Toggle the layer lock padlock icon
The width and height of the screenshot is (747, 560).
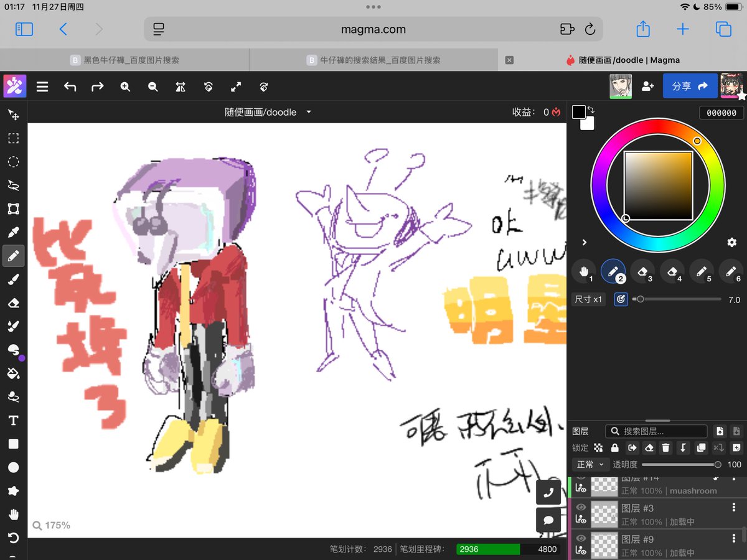pyautogui.click(x=615, y=447)
